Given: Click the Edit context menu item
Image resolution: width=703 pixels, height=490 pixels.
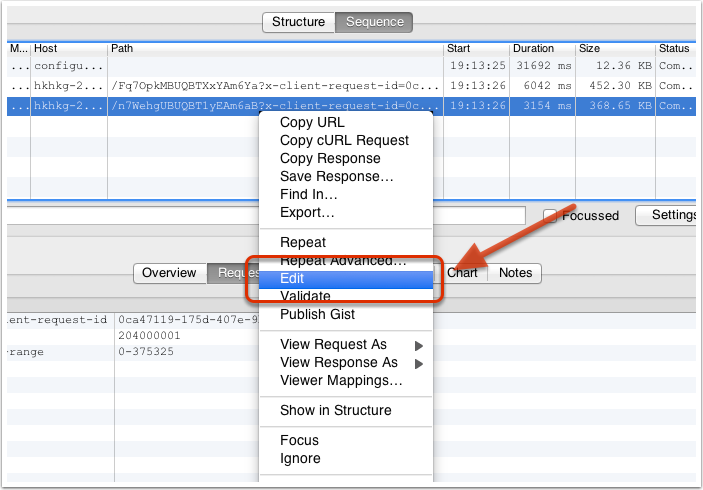Looking at the screenshot, I should click(x=293, y=280).
